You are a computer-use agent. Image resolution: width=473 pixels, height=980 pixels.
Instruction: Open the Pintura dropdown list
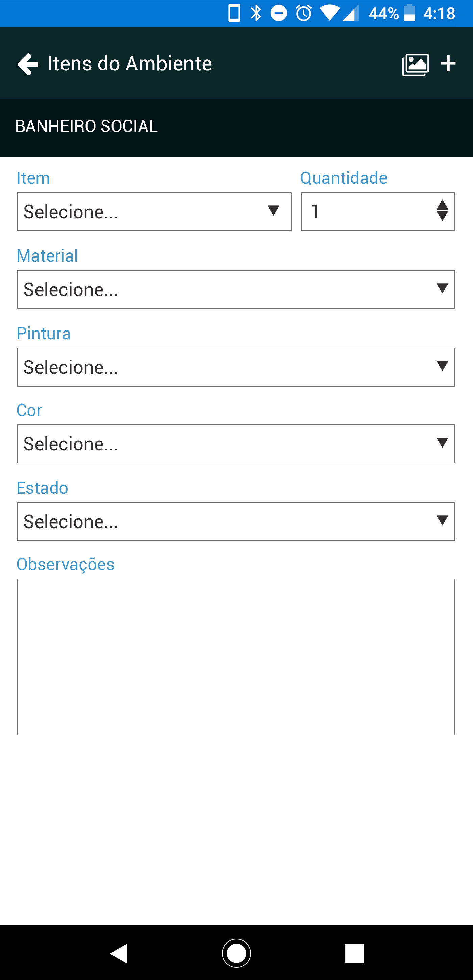[x=236, y=367]
